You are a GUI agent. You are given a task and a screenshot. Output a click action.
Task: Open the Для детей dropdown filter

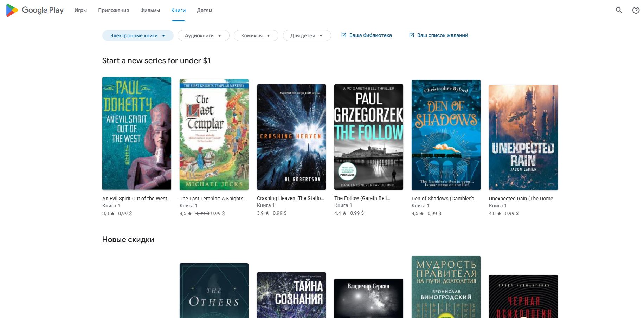pos(307,35)
